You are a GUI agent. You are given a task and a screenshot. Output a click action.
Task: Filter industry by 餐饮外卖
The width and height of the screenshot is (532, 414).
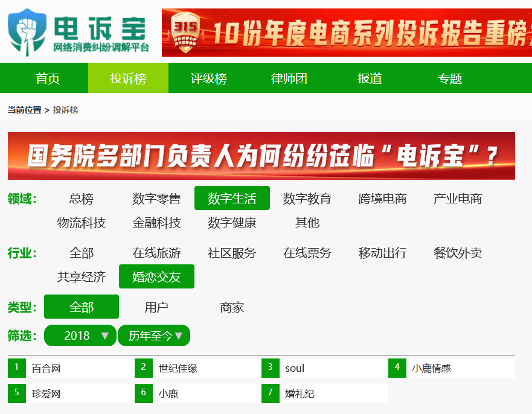pos(458,253)
